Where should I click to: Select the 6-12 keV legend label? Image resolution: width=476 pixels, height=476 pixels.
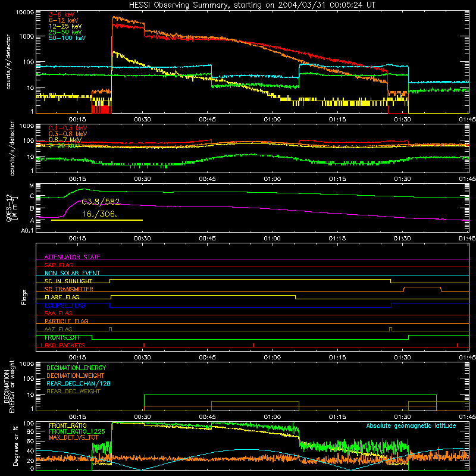[x=64, y=20]
